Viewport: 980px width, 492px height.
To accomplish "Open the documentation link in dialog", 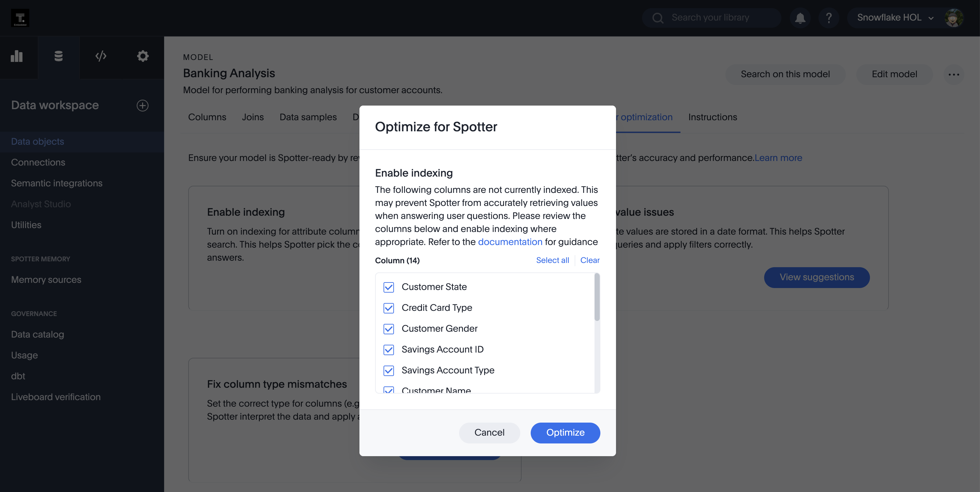I will [510, 242].
